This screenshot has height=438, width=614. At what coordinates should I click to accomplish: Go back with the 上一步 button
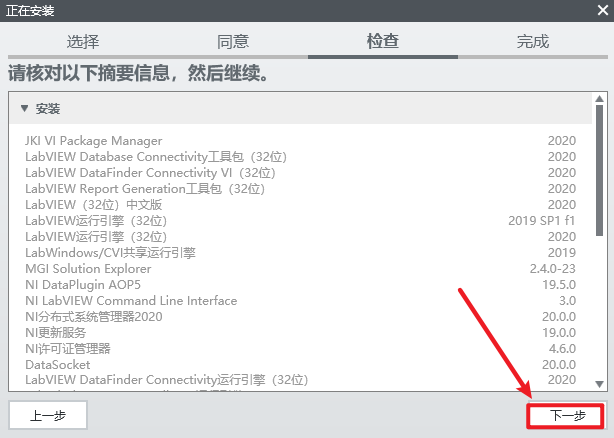[x=47, y=415]
